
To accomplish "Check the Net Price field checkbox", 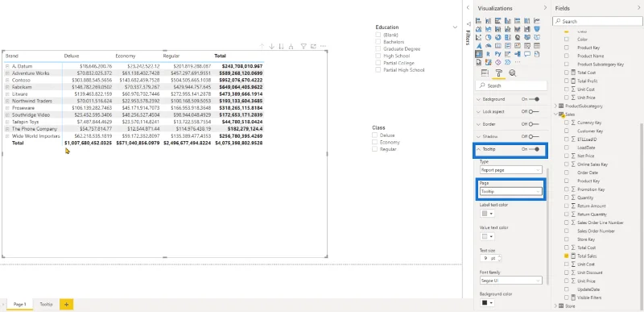I will coord(567,156).
